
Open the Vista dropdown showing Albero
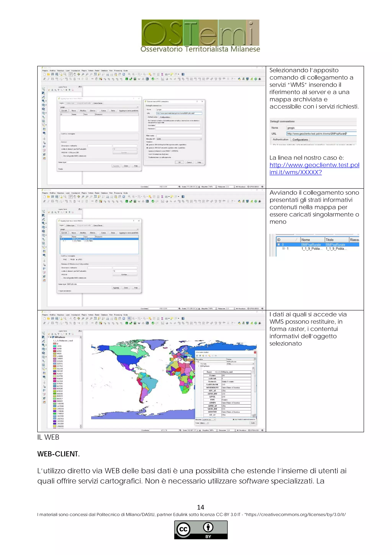coord(204,423)
